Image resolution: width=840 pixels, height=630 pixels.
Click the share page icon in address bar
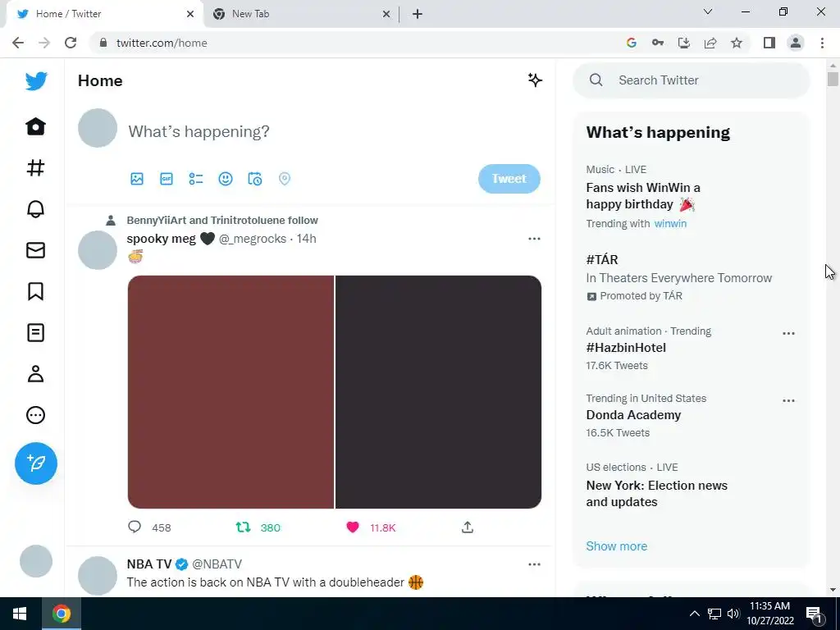pyautogui.click(x=710, y=43)
